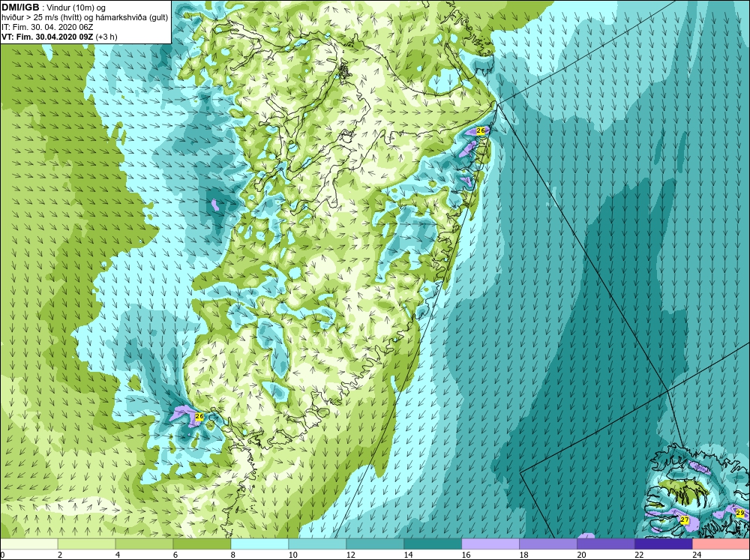Click the yellow gust label 26 in the southwest
Screen dimensions: 750x560
coord(199,416)
